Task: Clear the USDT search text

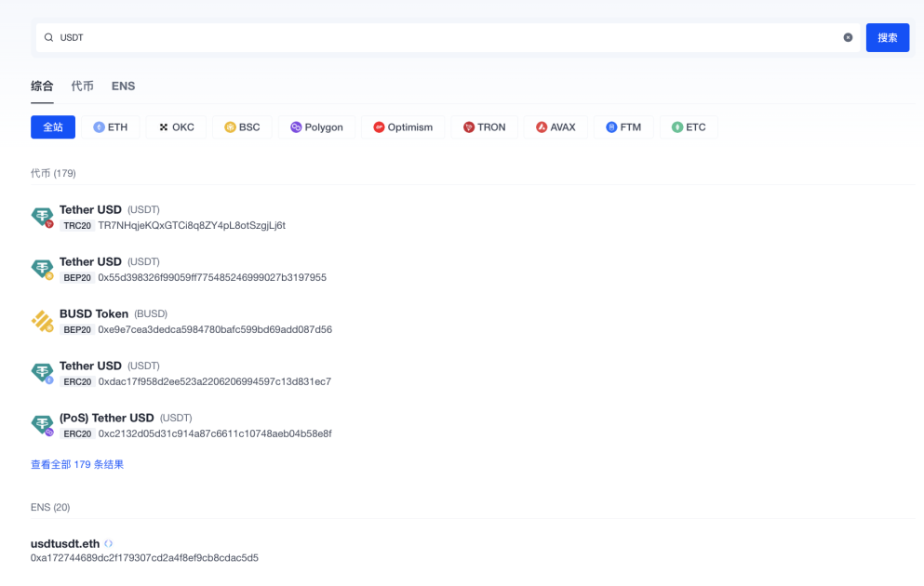Action: click(x=848, y=38)
